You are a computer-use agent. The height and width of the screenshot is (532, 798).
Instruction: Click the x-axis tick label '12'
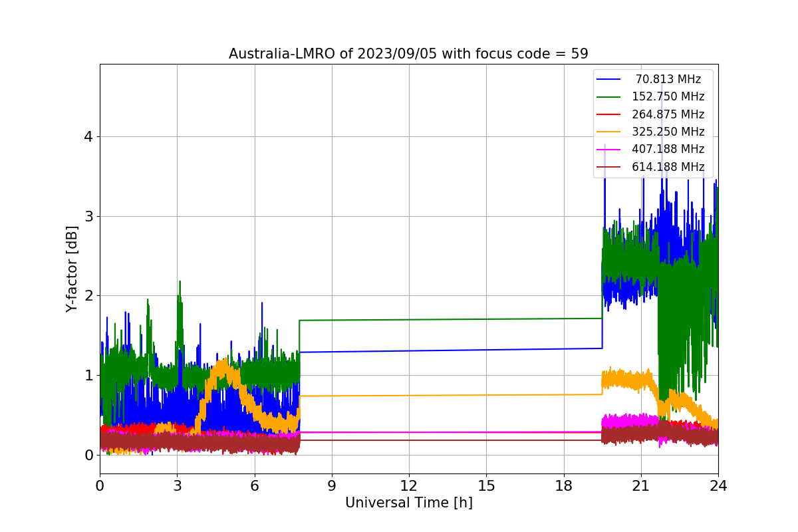pos(409,485)
